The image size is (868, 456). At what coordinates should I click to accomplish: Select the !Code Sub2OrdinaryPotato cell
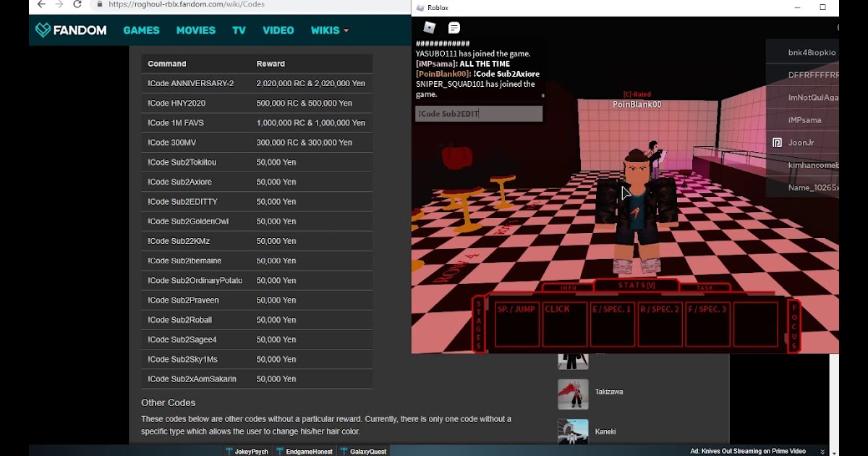[195, 280]
